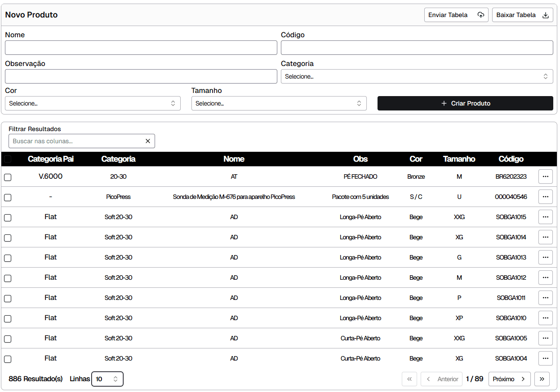Go to last page with double-chevron icon
The height and width of the screenshot is (392, 560).
[x=542, y=379]
